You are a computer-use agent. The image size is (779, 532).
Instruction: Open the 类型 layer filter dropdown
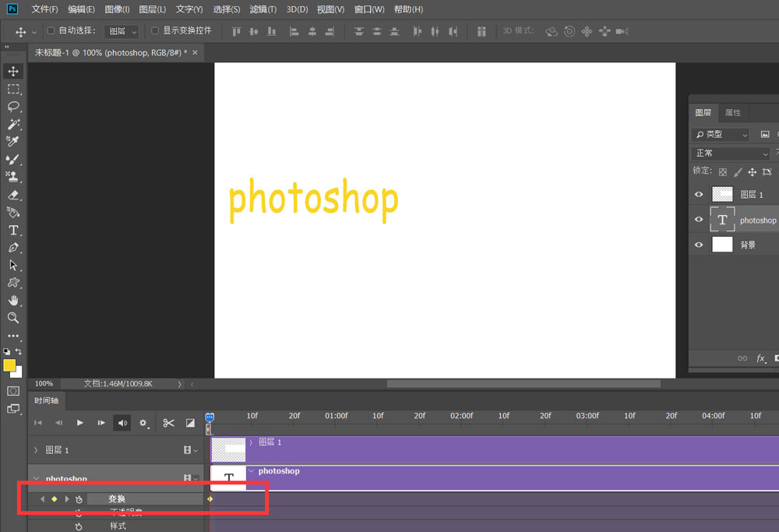[x=721, y=135]
